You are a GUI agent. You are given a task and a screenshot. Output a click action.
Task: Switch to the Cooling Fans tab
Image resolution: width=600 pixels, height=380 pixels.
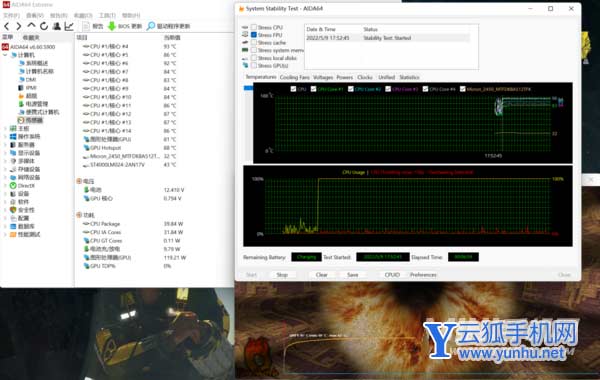coord(294,77)
